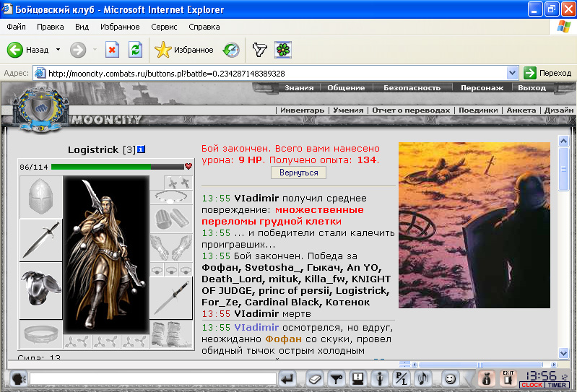This screenshot has width=577, height=392.
Task: Click the warrior character portrait
Action: [x=106, y=255]
